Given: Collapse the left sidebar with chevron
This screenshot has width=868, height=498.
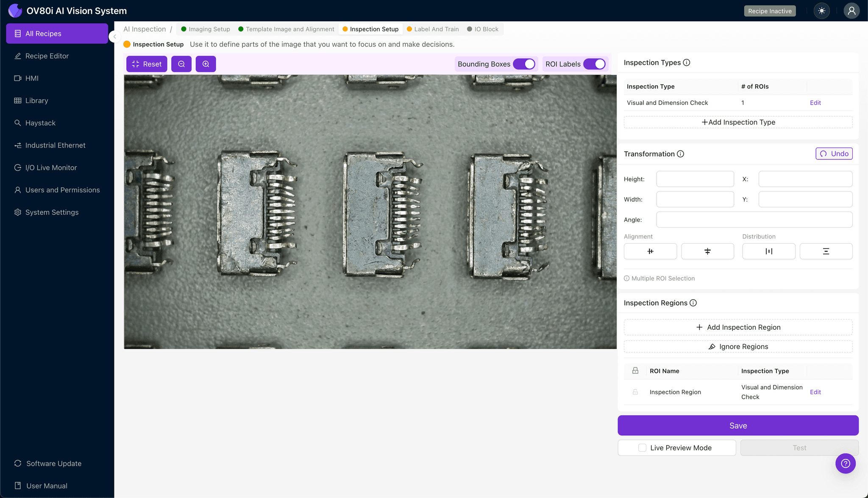Looking at the screenshot, I should [x=114, y=37].
